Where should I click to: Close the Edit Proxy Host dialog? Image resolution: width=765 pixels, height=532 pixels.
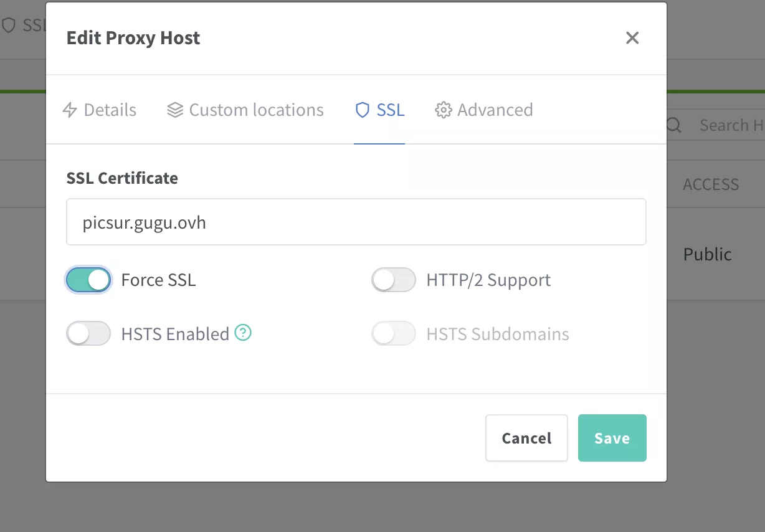(x=632, y=38)
